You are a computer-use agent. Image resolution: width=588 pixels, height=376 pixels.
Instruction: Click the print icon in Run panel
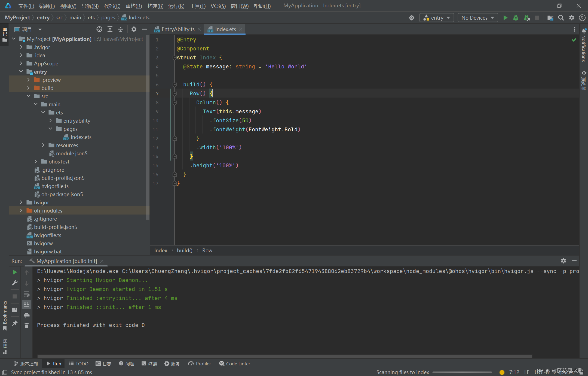coord(27,315)
